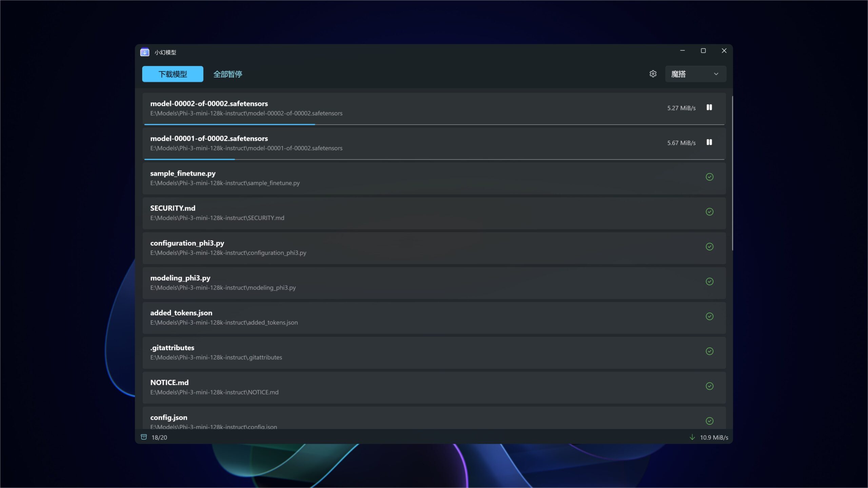
Task: Click the app logo icon in the title bar
Action: [145, 52]
